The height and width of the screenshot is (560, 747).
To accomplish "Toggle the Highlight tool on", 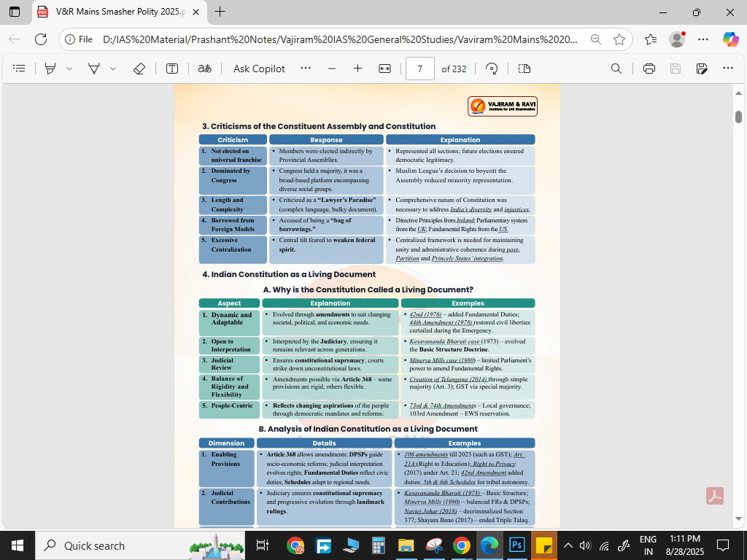I will [x=50, y=69].
